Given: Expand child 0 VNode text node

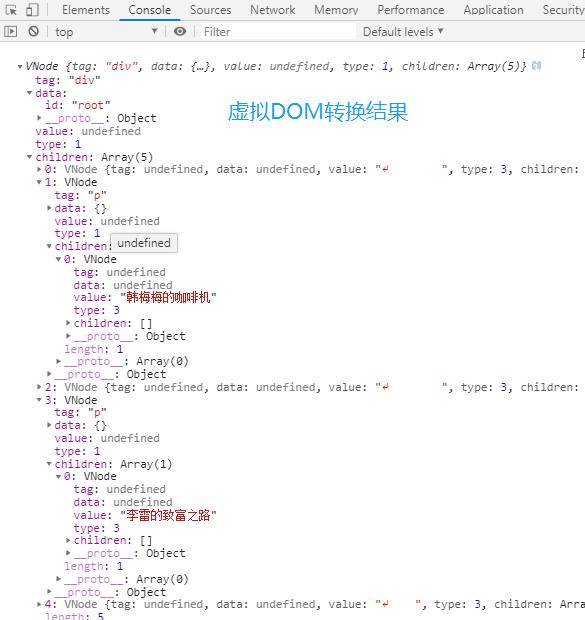Looking at the screenshot, I should point(39,169).
